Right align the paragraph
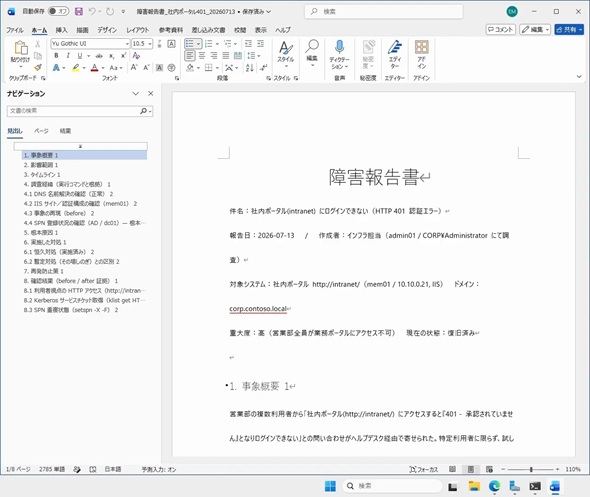This screenshot has width=590, height=497. (x=214, y=56)
